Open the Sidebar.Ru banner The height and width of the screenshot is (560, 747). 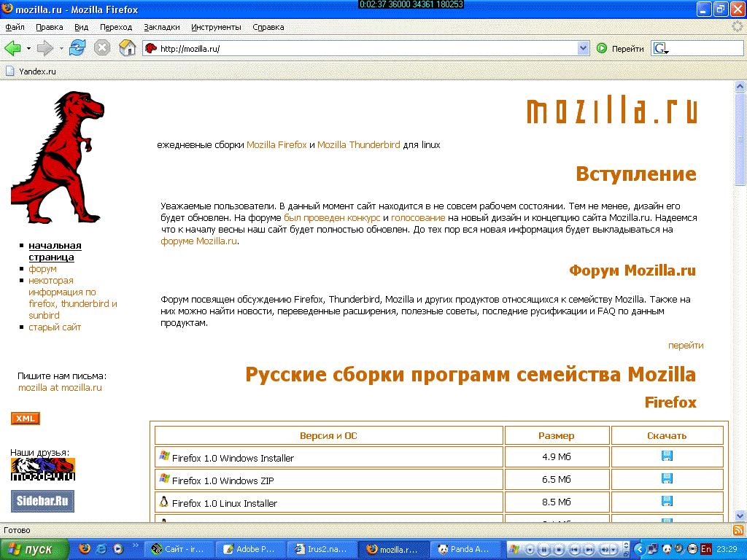tap(43, 501)
